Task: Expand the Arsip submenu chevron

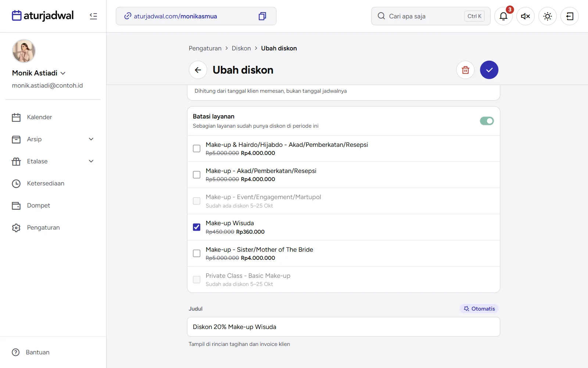Action: pos(91,139)
